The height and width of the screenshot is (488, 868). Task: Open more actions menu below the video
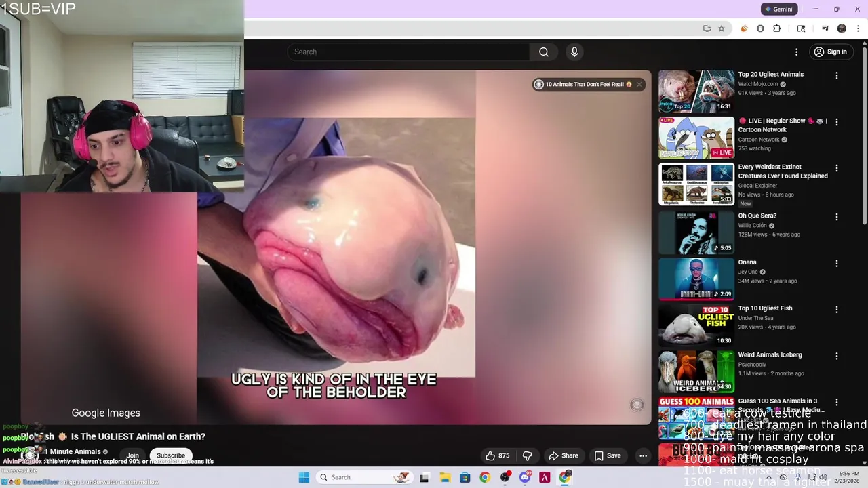click(x=643, y=455)
